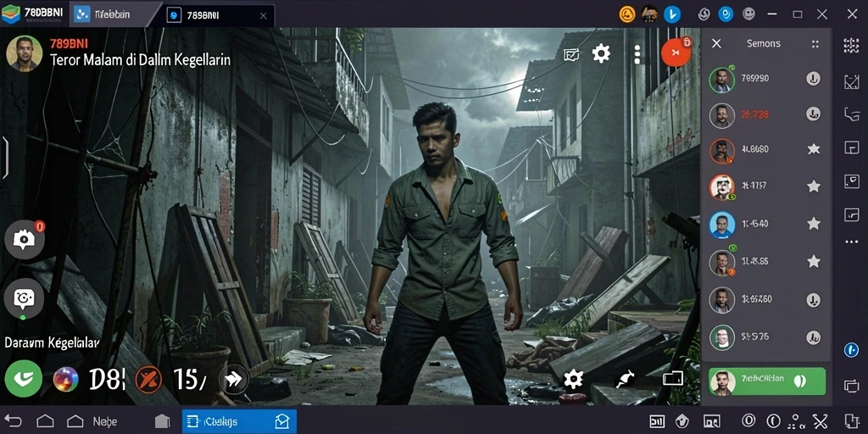Open the envelope icon in the bottom bar
This screenshot has height=434, width=868.
pyautogui.click(x=282, y=422)
